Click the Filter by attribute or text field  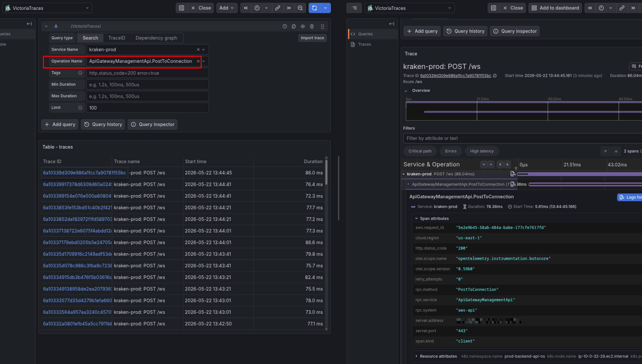click(522, 138)
